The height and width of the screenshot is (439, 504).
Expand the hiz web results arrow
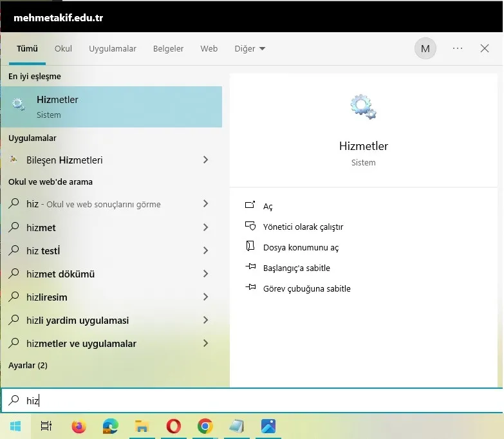[206, 203]
